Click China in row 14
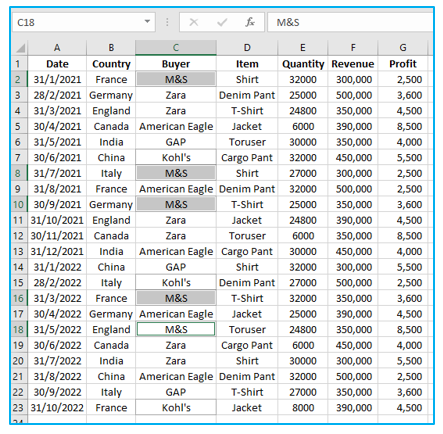This screenshot has height=434, width=443. [111, 267]
